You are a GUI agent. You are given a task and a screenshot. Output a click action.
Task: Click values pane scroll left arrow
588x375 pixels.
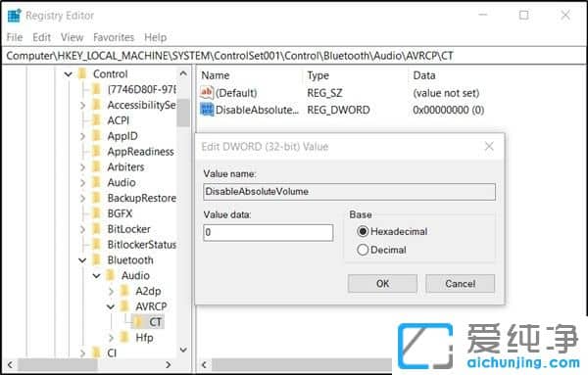[x=204, y=364]
